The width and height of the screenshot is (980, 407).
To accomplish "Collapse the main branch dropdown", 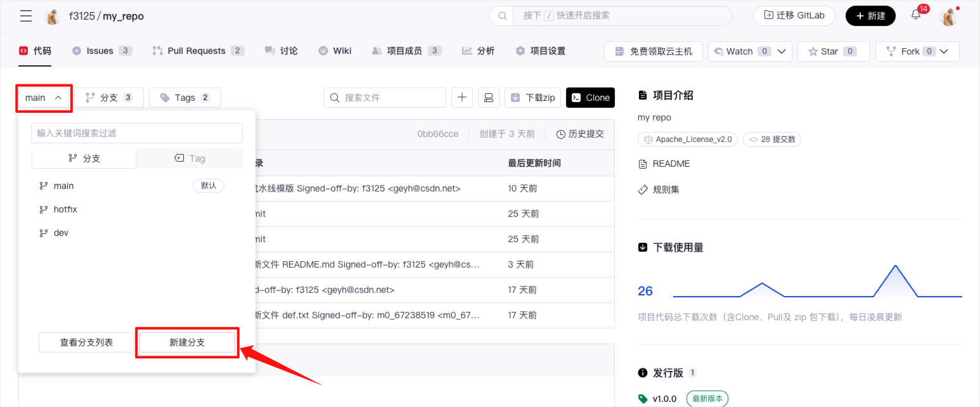I will [44, 98].
